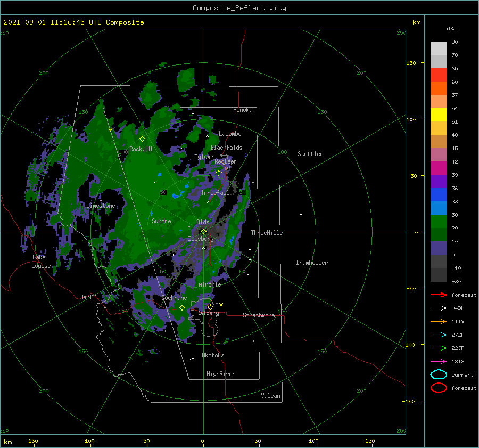Screen dimensions: 479x448
Task: Click the yellow 51–54 dBZ color swatch
Action: coord(439,115)
